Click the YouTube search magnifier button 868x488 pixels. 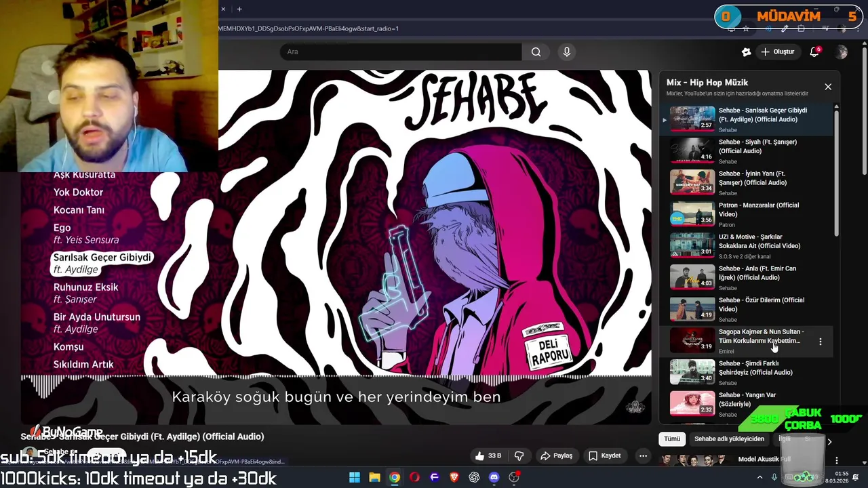pyautogui.click(x=536, y=52)
